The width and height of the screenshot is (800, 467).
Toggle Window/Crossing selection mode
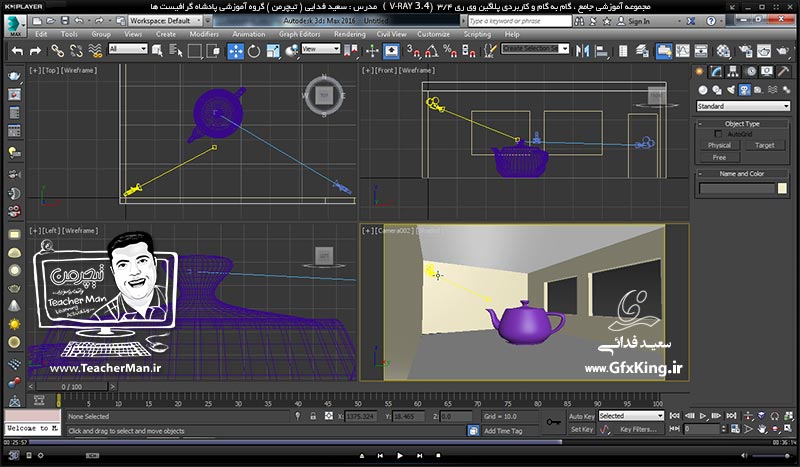coord(213,51)
